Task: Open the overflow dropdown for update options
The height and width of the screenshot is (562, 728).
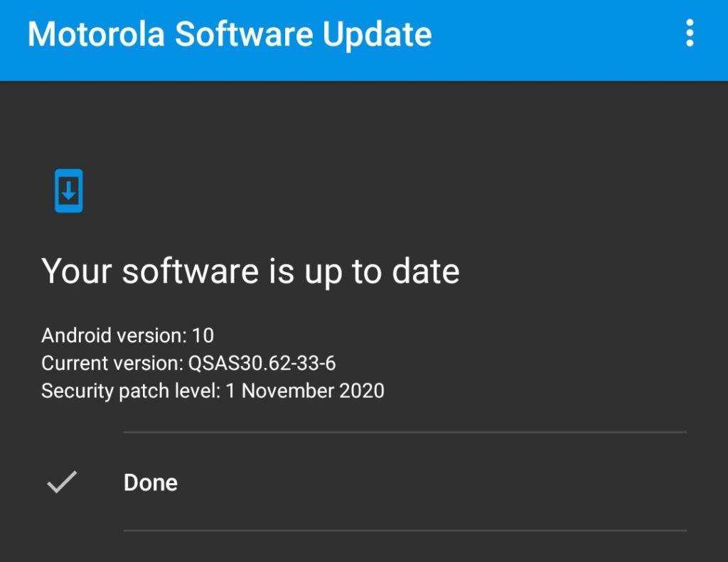Action: click(689, 33)
